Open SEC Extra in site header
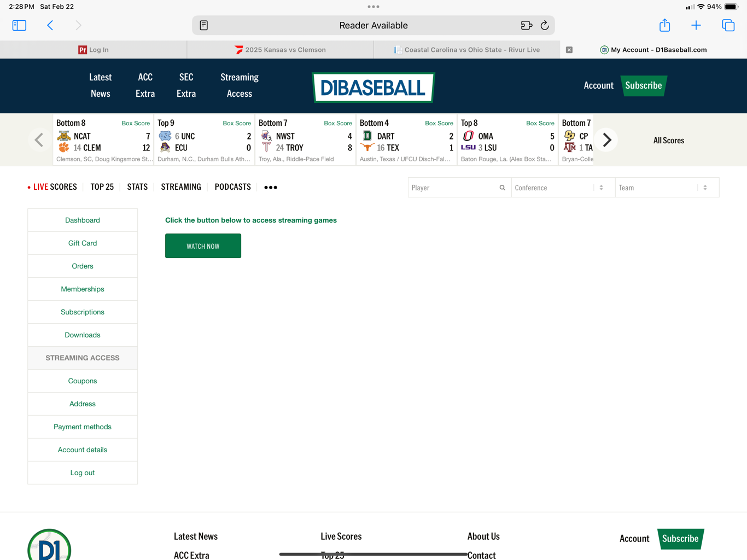Viewport: 747px width, 560px height. pyautogui.click(x=186, y=85)
